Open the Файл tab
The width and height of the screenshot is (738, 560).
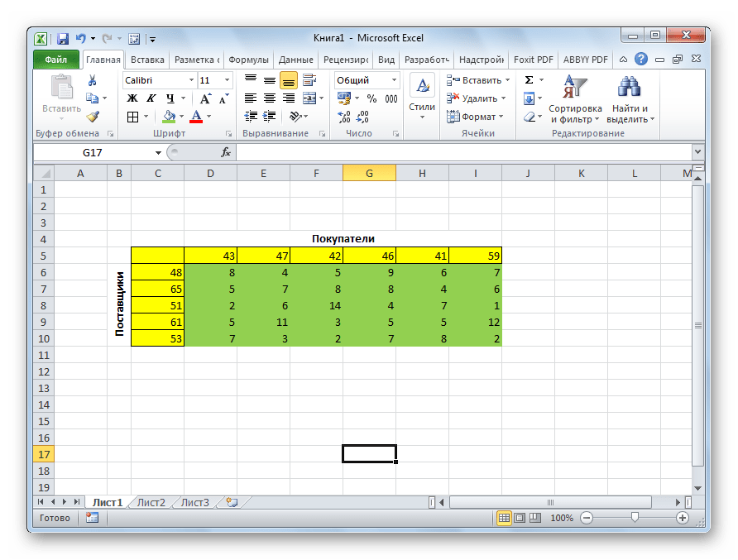tap(56, 60)
